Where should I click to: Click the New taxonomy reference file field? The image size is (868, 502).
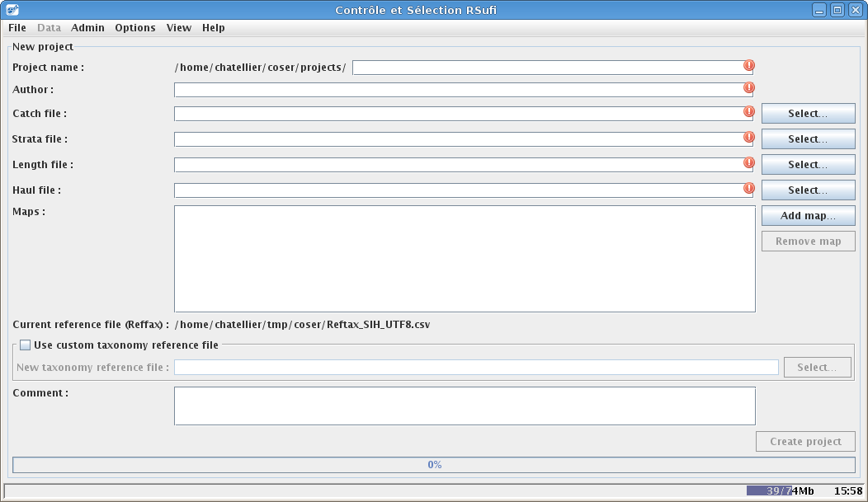(x=476, y=367)
